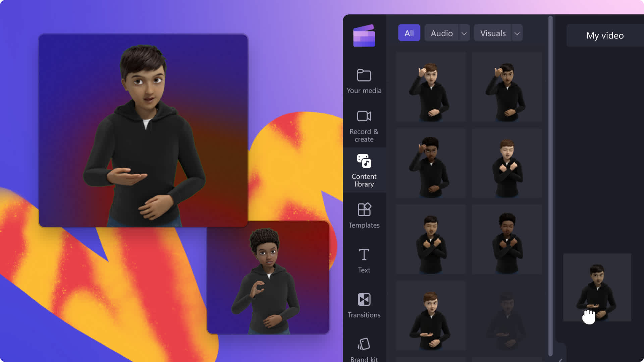The height and width of the screenshot is (362, 644).
Task: Expand the Audio dropdown filter
Action: click(x=464, y=33)
